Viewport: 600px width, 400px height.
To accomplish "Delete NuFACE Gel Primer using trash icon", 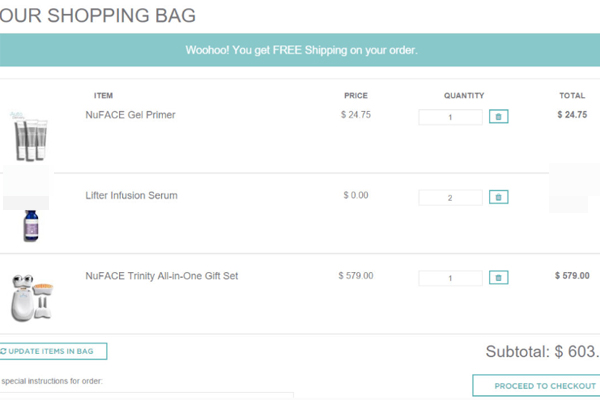I will click(498, 117).
